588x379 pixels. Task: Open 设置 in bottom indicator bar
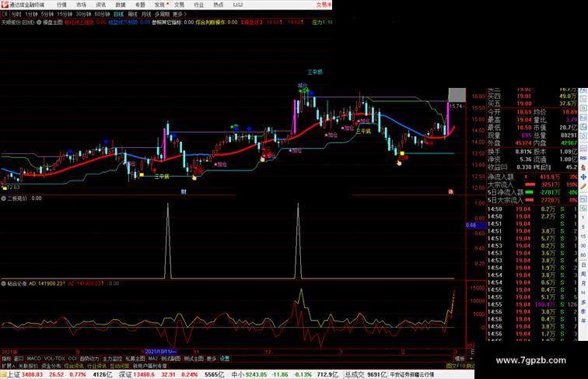tap(225, 359)
